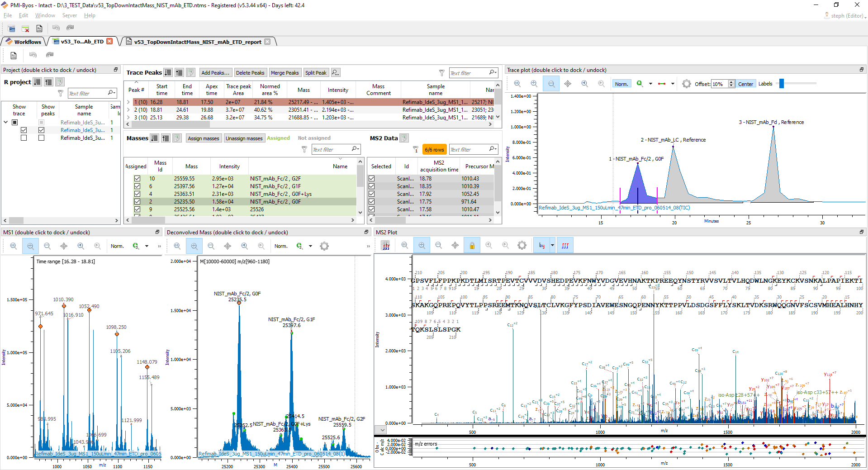Enable Show peaks for third Refimab sample
The width and height of the screenshot is (868, 470).
pyautogui.click(x=42, y=138)
